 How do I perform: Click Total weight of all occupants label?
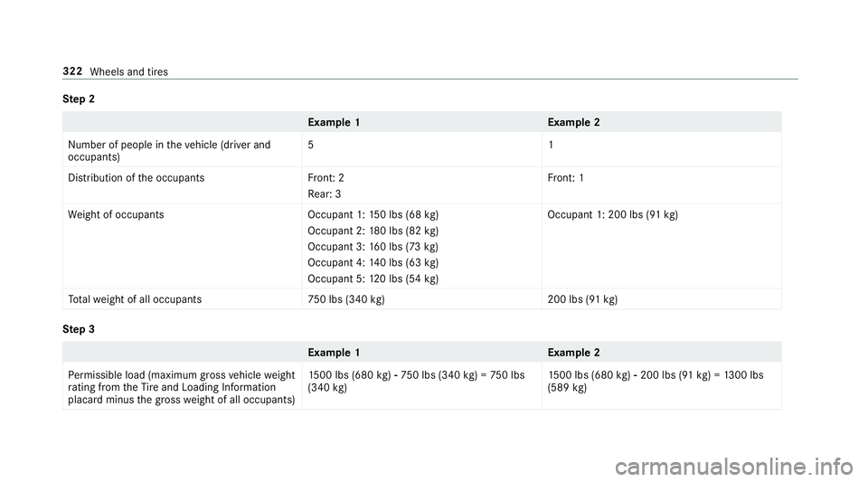tap(135, 299)
